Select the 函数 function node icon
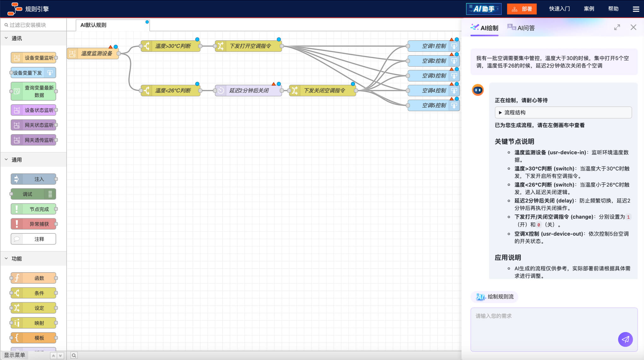 (x=17, y=278)
